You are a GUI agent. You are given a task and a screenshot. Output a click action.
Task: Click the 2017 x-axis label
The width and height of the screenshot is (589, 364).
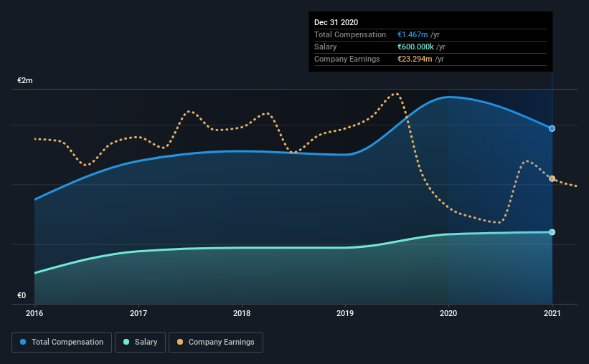pyautogui.click(x=138, y=313)
